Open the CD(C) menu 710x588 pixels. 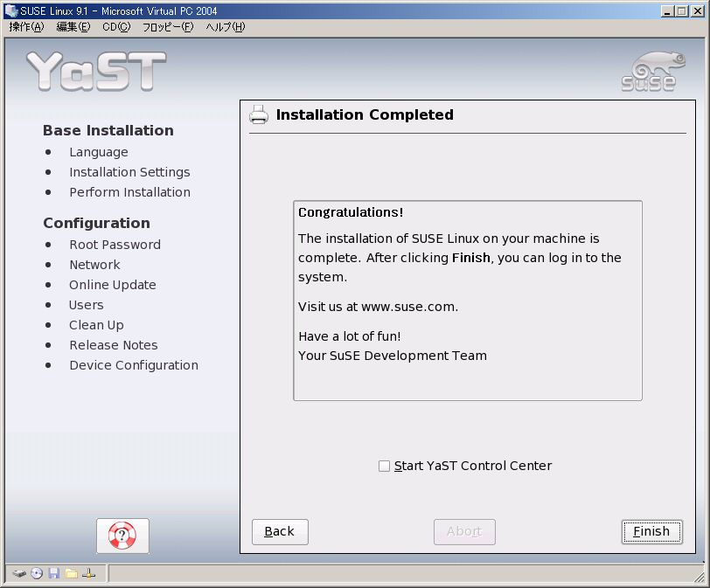(x=116, y=27)
